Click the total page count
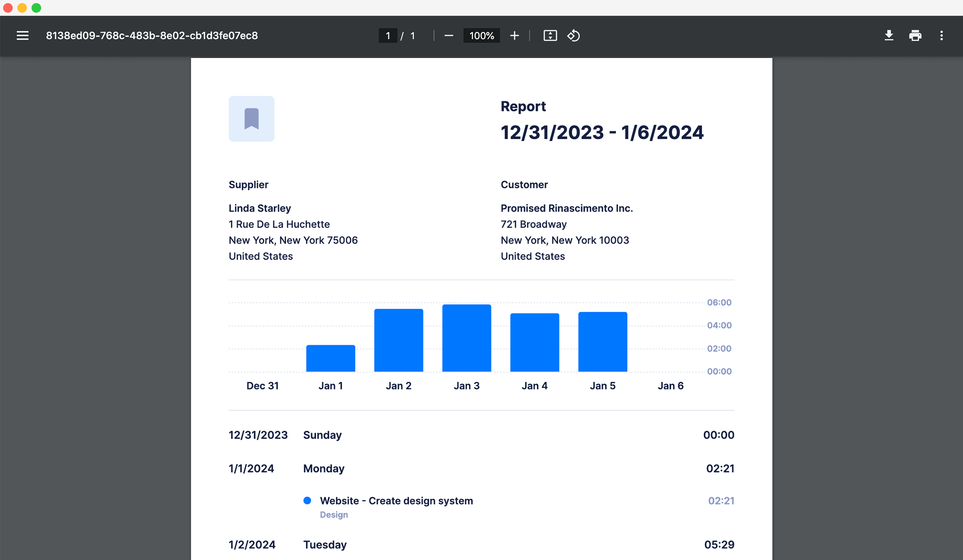The height and width of the screenshot is (560, 963). coord(412,35)
